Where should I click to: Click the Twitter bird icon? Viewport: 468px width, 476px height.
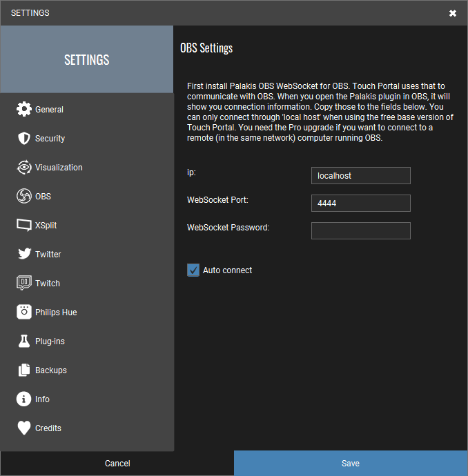24,254
